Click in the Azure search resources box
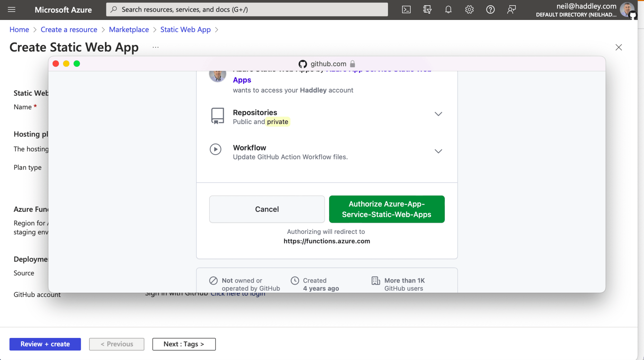 coord(247,9)
